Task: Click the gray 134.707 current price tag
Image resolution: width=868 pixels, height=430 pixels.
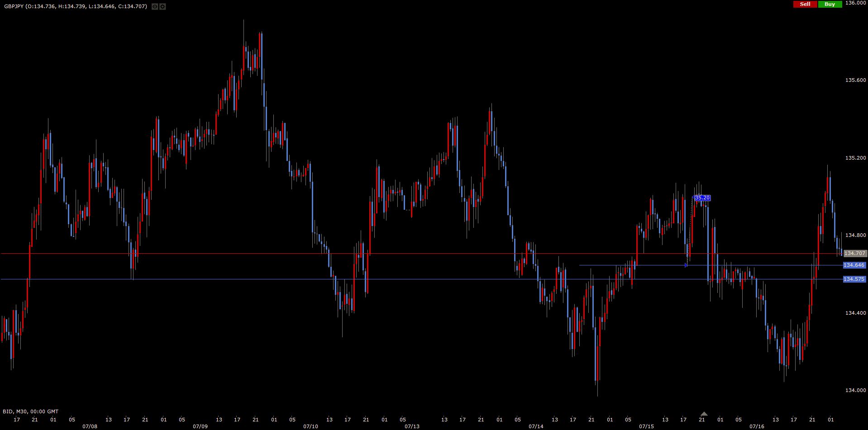Action: click(854, 254)
